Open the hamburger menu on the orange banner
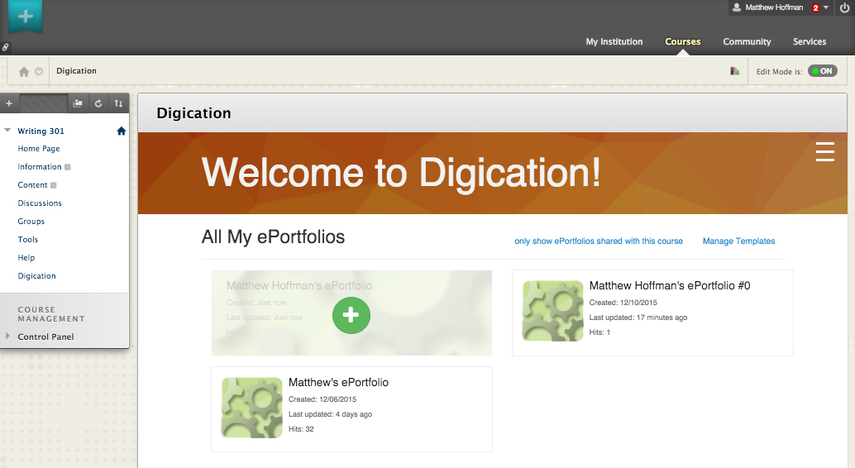This screenshot has width=855, height=468. (825, 152)
